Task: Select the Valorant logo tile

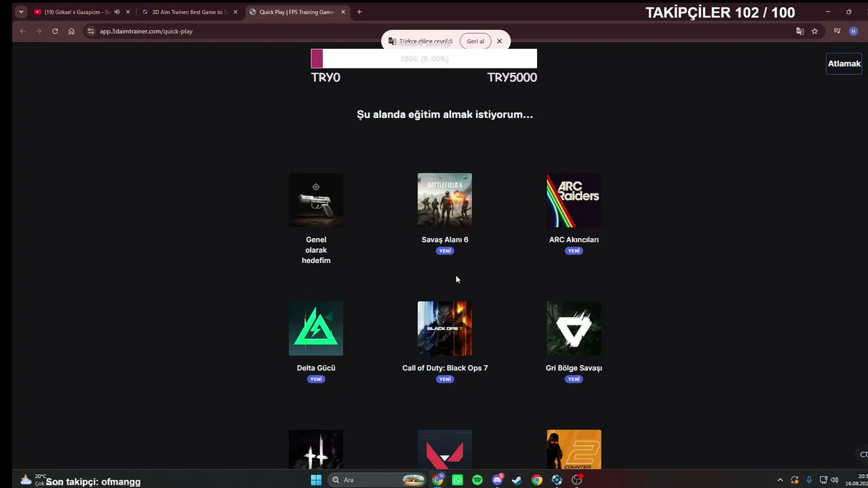Action: [445, 449]
